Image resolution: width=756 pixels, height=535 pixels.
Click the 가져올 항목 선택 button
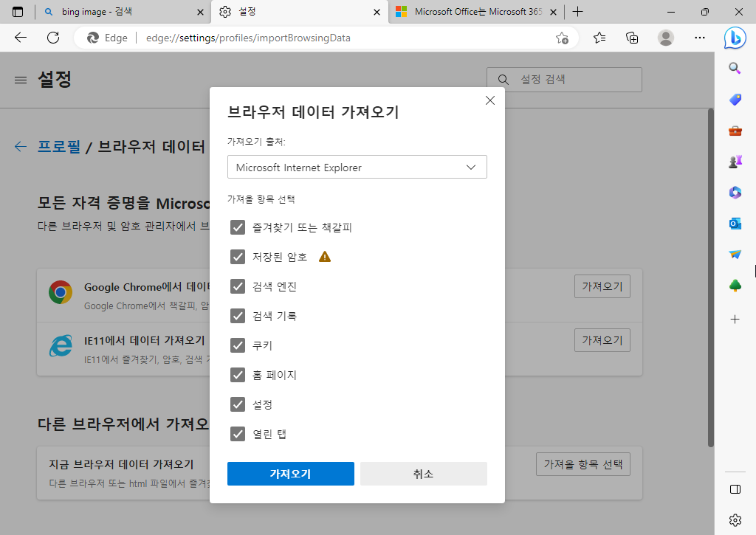pos(583,464)
